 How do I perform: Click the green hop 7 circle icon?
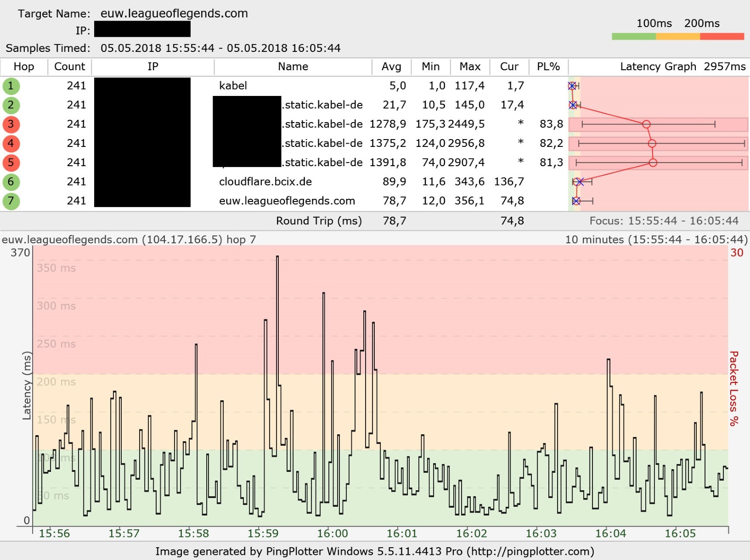(x=11, y=201)
